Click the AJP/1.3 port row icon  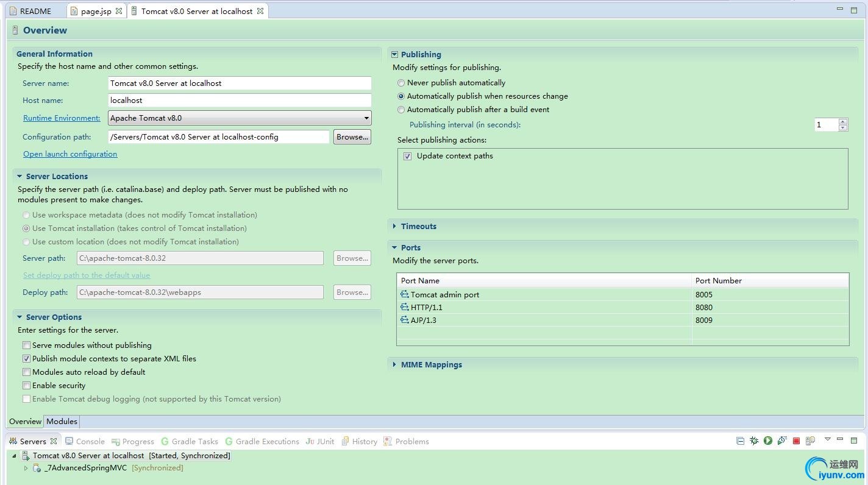[404, 320]
